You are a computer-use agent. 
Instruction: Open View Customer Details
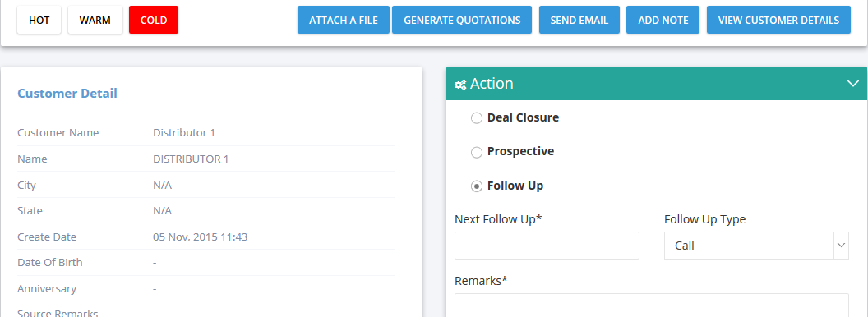click(779, 20)
